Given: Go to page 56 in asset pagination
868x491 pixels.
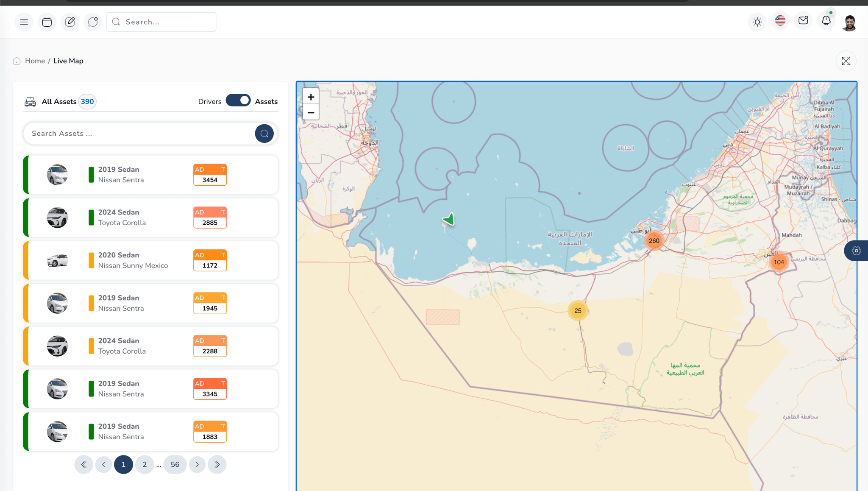Looking at the screenshot, I should click(175, 464).
